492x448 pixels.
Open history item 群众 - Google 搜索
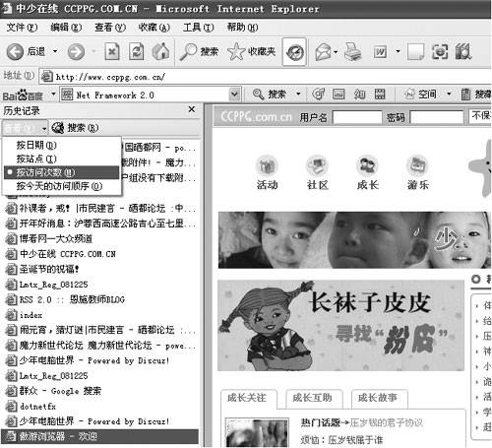pyautogui.click(x=54, y=391)
